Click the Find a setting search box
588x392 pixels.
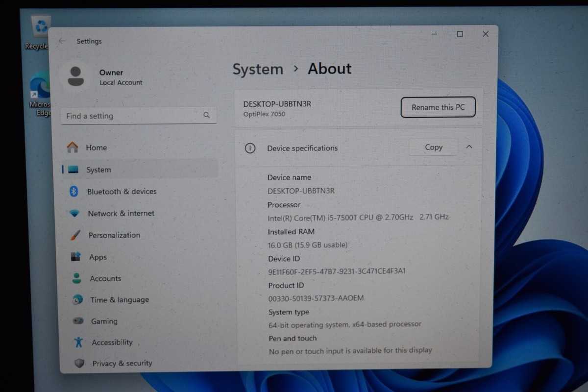[138, 116]
